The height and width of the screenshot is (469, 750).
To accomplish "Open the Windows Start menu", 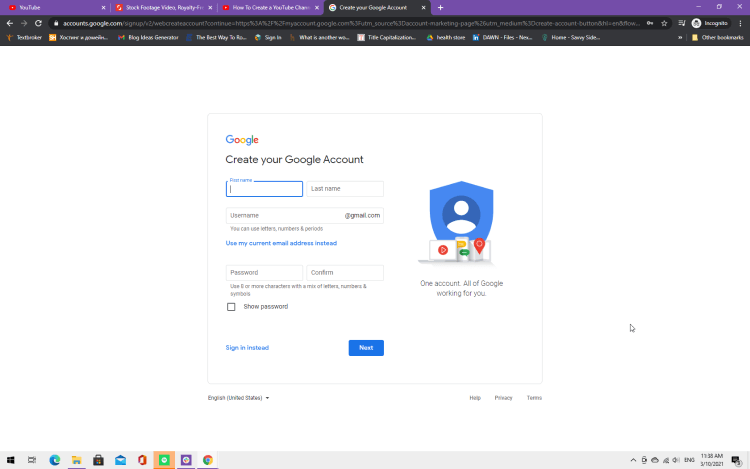I will pos(11,460).
